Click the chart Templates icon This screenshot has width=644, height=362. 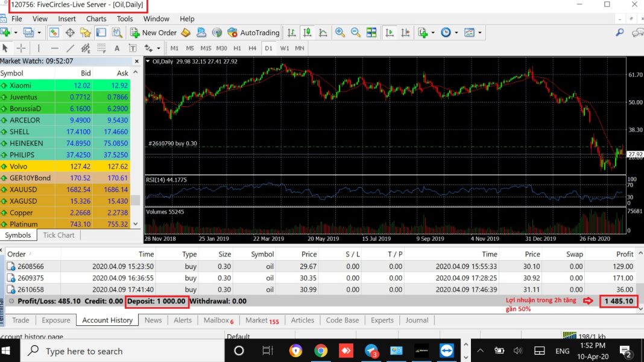click(469, 33)
